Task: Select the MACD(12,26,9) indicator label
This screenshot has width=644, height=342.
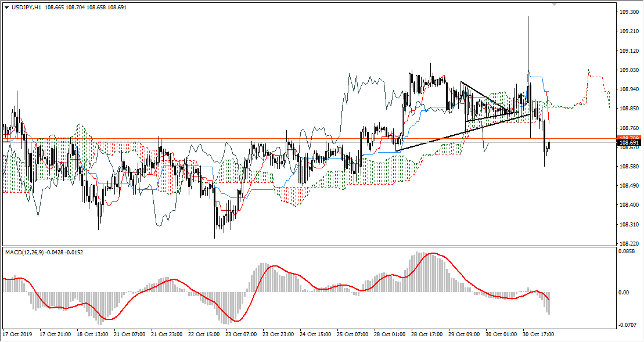Action: tap(24, 252)
